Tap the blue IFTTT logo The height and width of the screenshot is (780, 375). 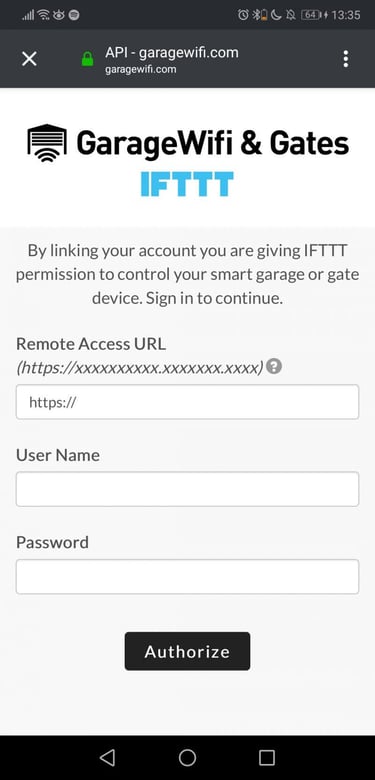(x=187, y=184)
